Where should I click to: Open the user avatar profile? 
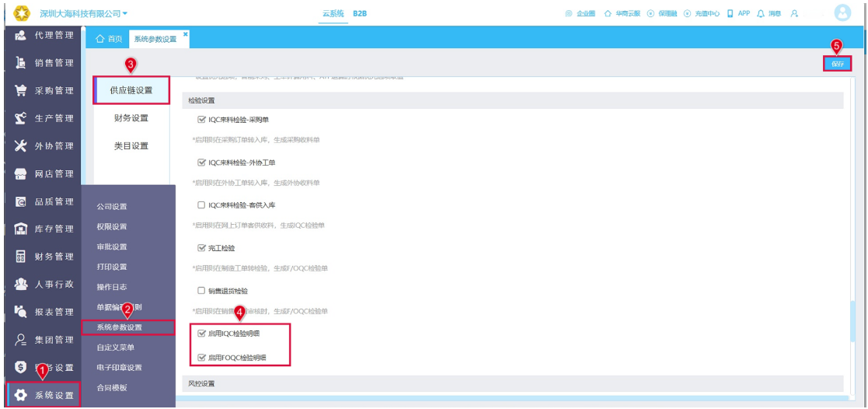pos(842,12)
